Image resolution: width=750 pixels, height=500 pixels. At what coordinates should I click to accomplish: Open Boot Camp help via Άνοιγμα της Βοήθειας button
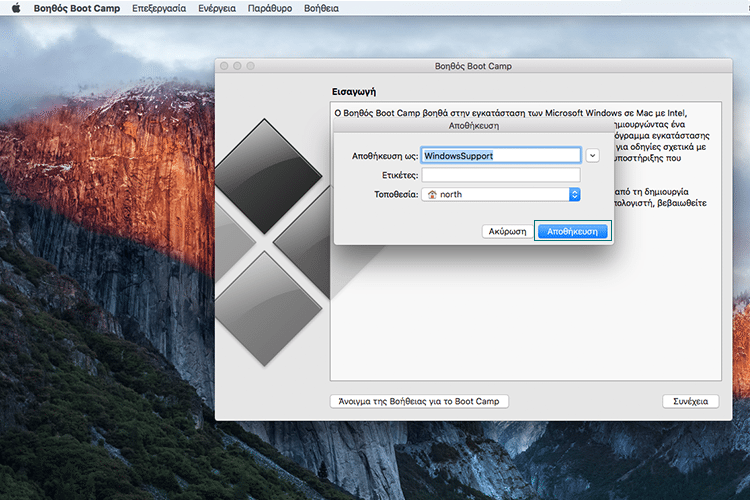(419, 401)
